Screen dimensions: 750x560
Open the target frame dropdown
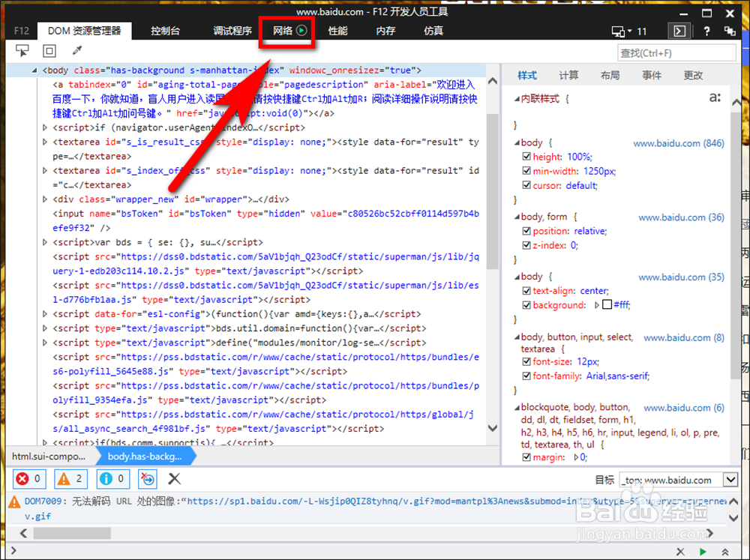[730, 479]
